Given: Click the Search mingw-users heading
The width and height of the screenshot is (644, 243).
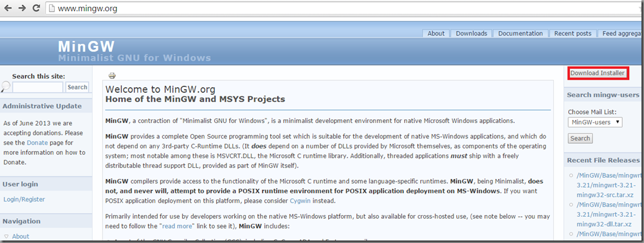Looking at the screenshot, I should (x=604, y=95).
